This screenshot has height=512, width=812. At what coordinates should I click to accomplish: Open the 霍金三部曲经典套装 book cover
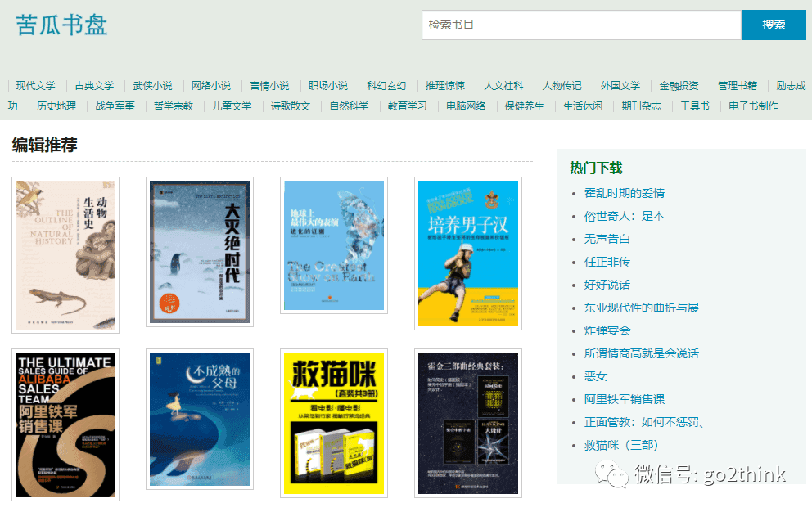point(468,424)
